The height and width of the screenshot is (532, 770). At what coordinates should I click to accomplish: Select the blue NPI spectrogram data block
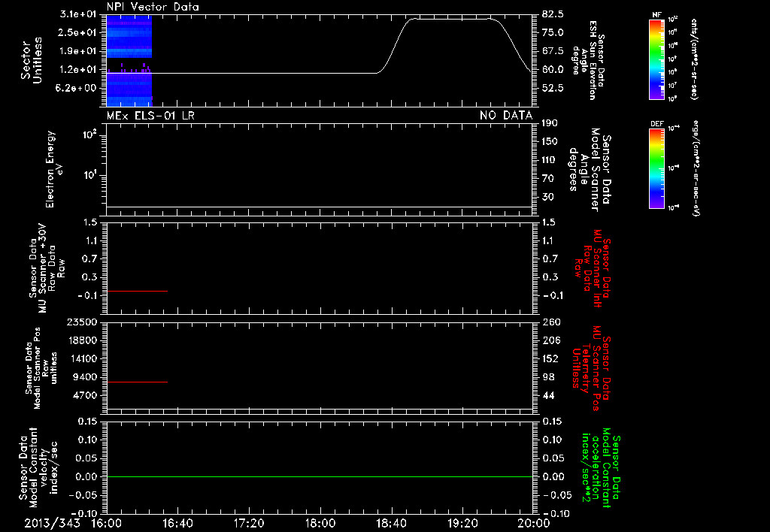click(x=129, y=61)
